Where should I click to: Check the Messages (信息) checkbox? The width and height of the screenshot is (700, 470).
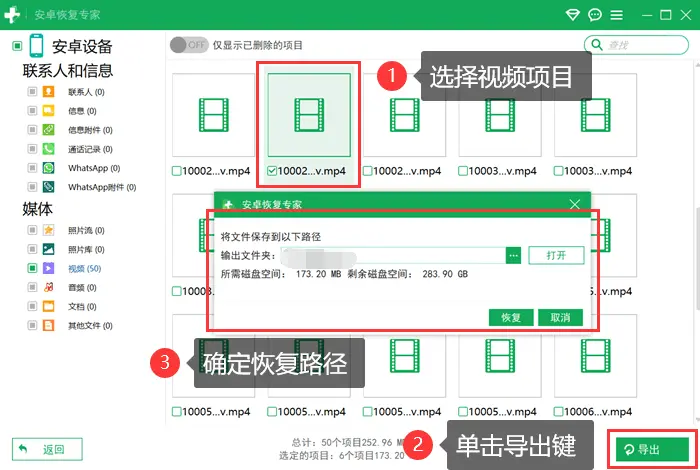[x=32, y=111]
